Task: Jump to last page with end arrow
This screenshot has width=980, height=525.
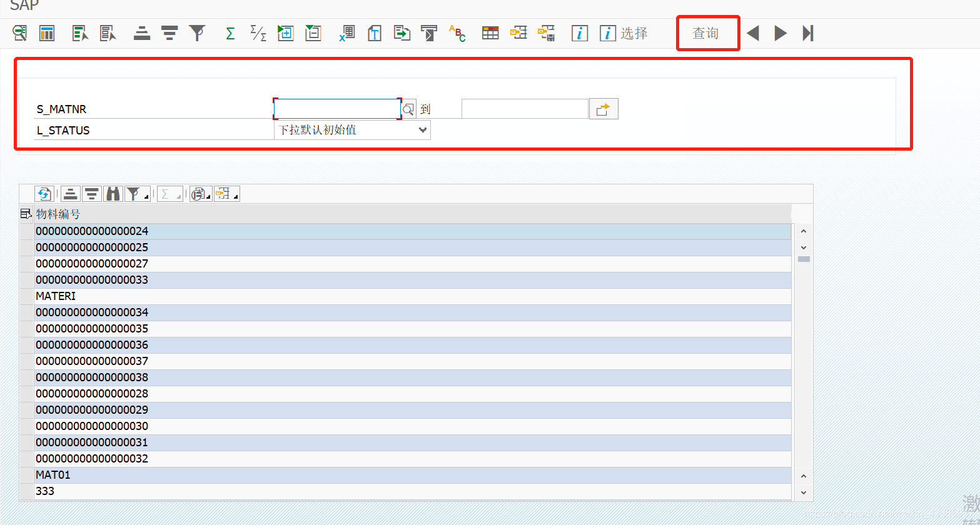Action: coord(808,33)
